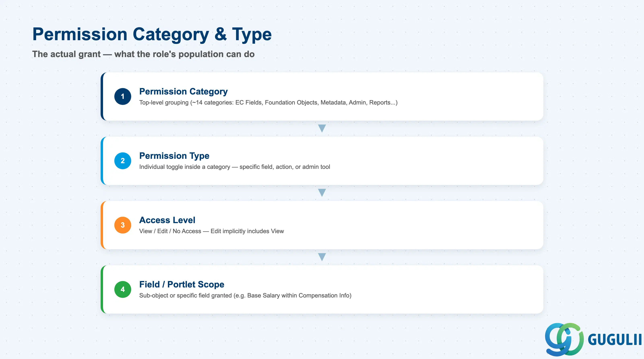The image size is (644, 359).
Task: Click the Top-level grouping description text
Action: click(268, 103)
